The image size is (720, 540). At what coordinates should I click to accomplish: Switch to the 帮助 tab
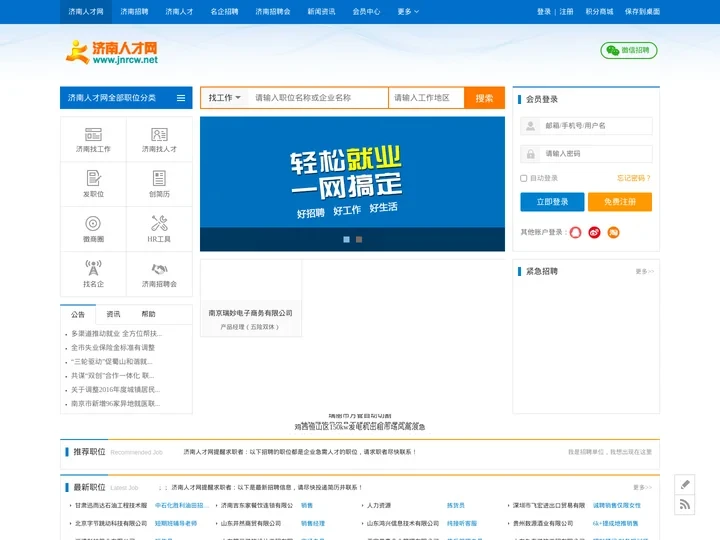tap(148, 314)
